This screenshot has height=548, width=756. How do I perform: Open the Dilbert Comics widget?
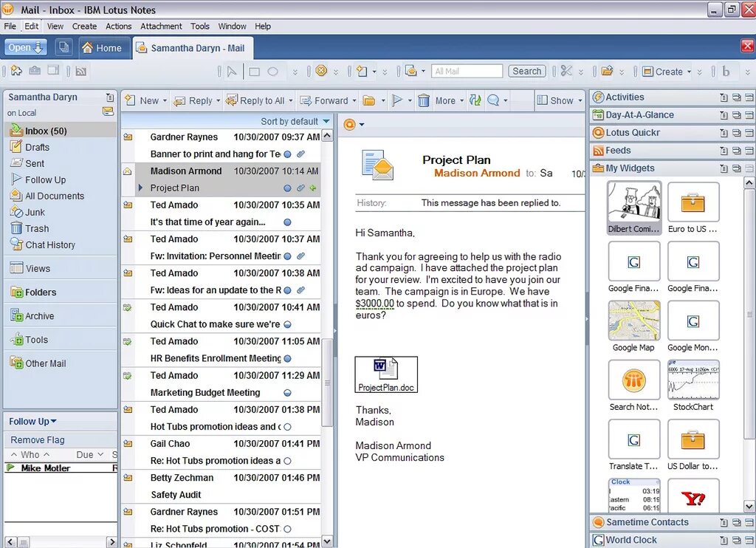click(634, 208)
